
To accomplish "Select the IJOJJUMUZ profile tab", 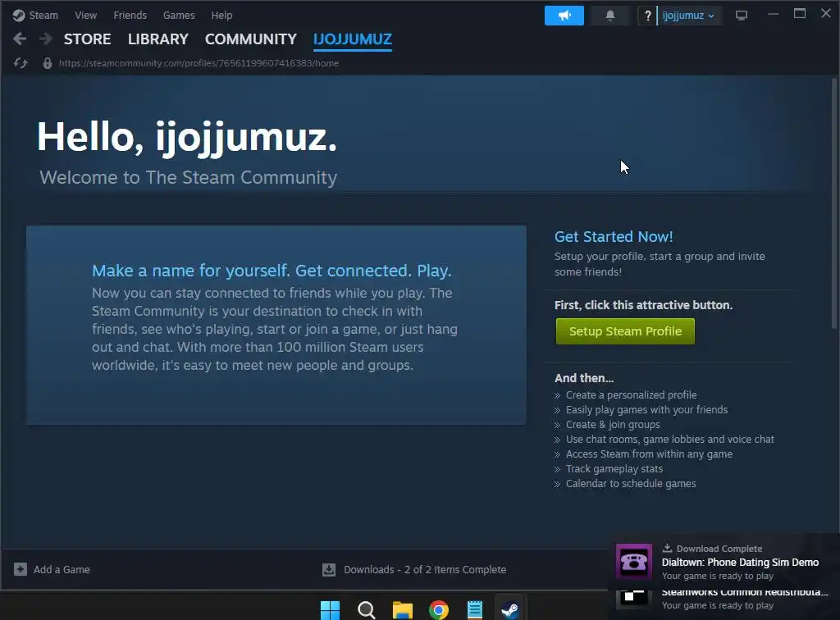I will point(353,39).
